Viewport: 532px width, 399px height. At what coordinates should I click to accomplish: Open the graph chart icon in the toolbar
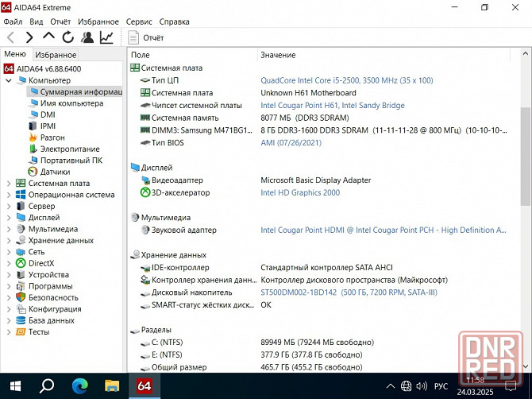106,37
